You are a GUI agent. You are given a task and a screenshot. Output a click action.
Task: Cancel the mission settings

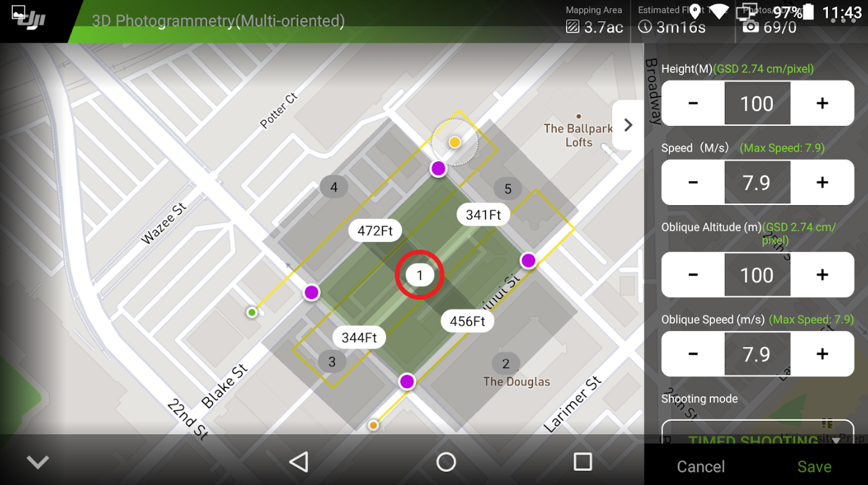(701, 466)
